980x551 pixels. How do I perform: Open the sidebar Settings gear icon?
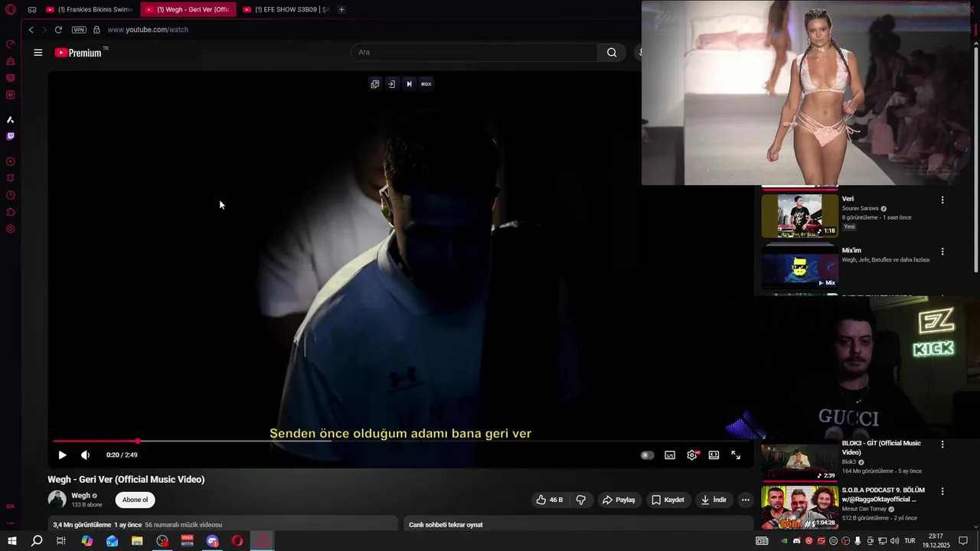(x=11, y=229)
